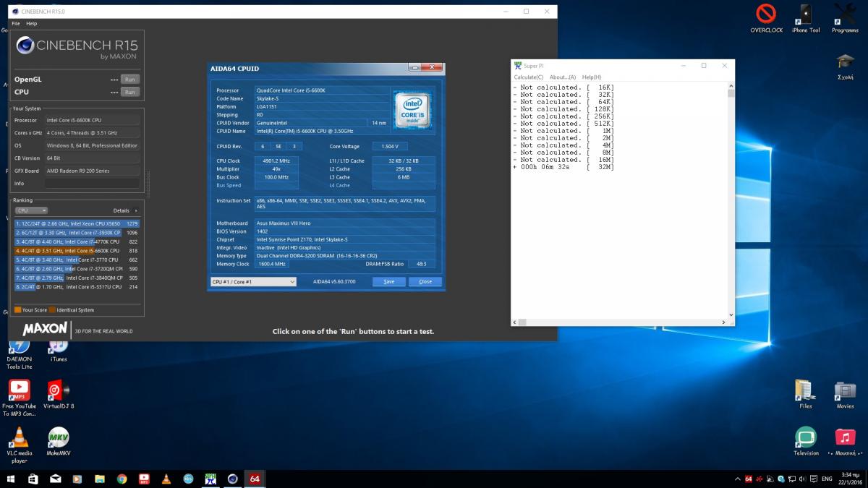Open the iPhone Tool desktop icon

[x=806, y=18]
